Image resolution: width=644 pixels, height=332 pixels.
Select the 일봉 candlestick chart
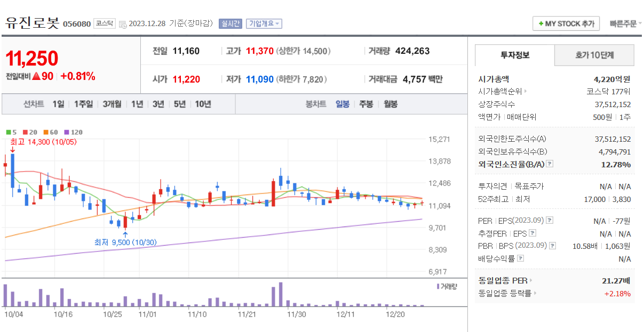[343, 104]
